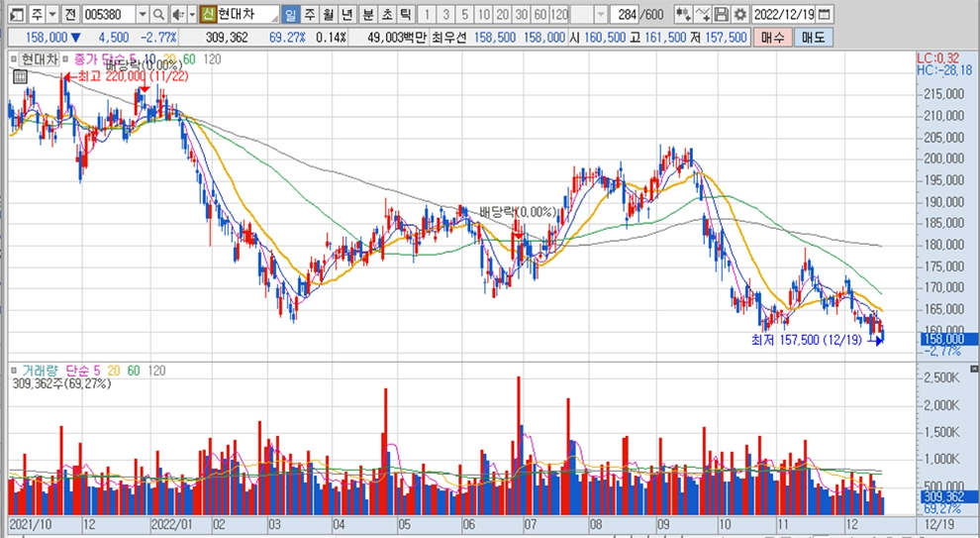Screen dimensions: 980x538
Task: Toggle the 종가 단순 moving average marker
Action: pos(67,60)
